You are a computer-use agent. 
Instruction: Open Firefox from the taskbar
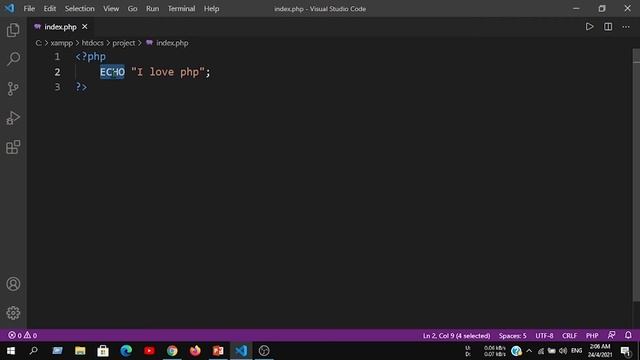[195, 351]
